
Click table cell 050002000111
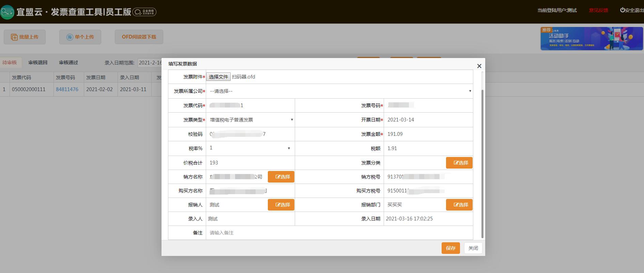click(31, 89)
